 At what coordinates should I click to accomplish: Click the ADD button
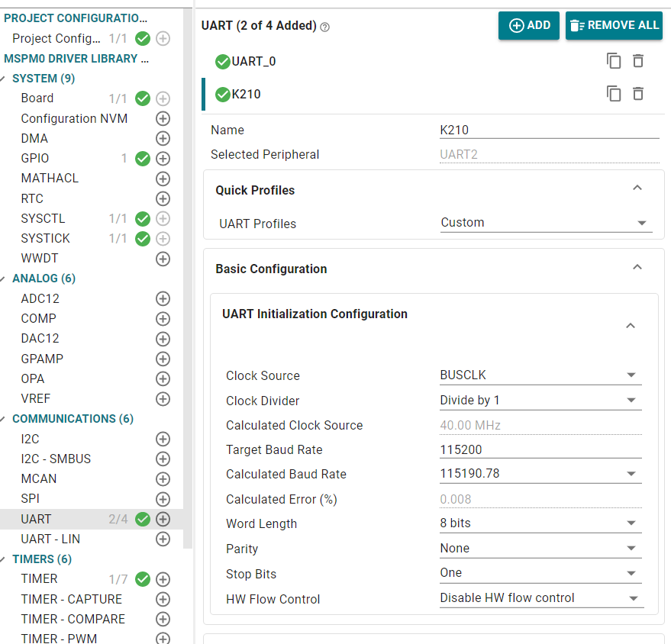point(529,26)
